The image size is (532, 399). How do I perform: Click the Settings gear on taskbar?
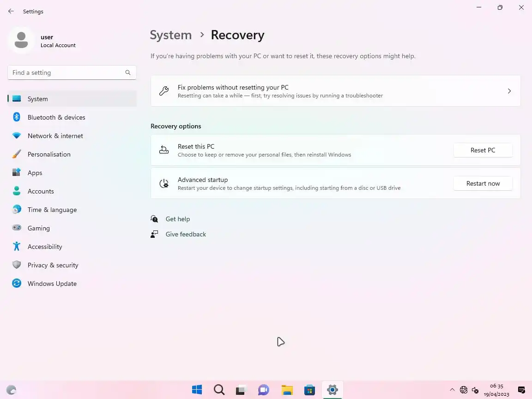click(x=332, y=390)
